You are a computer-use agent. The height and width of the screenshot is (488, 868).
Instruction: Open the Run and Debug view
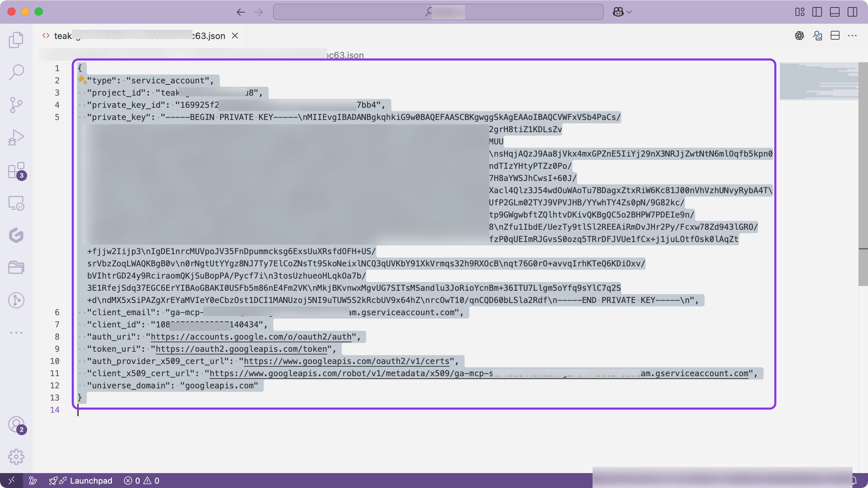(x=16, y=137)
